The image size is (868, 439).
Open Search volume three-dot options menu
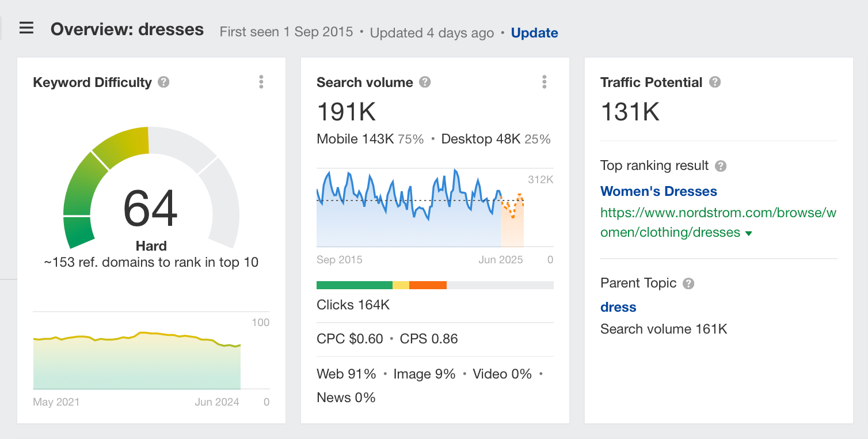(x=544, y=82)
